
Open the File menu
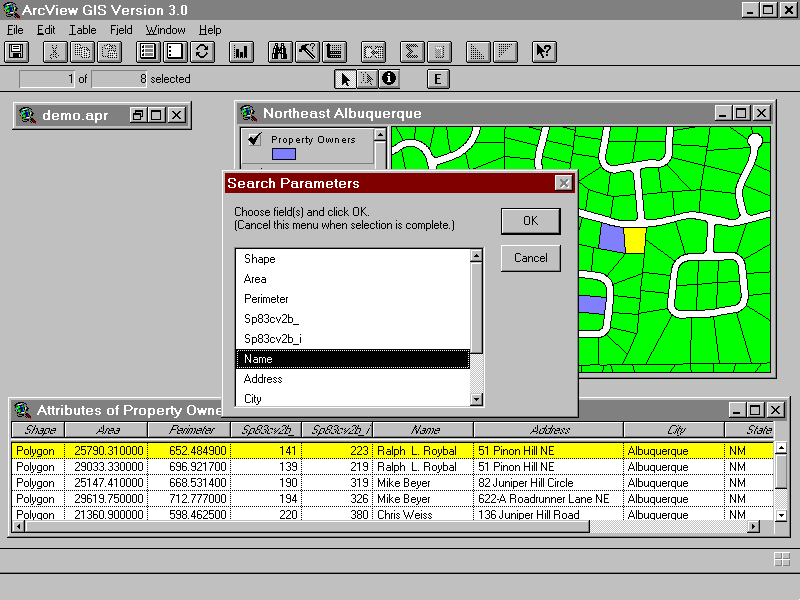[15, 30]
